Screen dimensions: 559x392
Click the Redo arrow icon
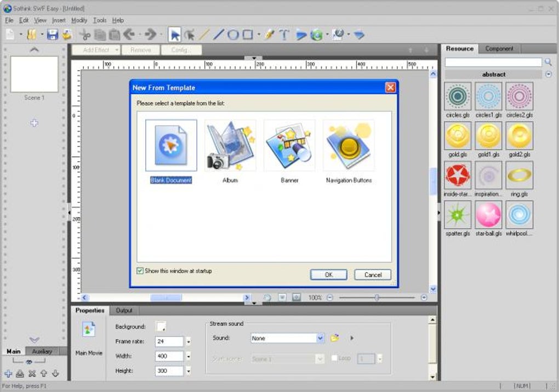click(151, 35)
